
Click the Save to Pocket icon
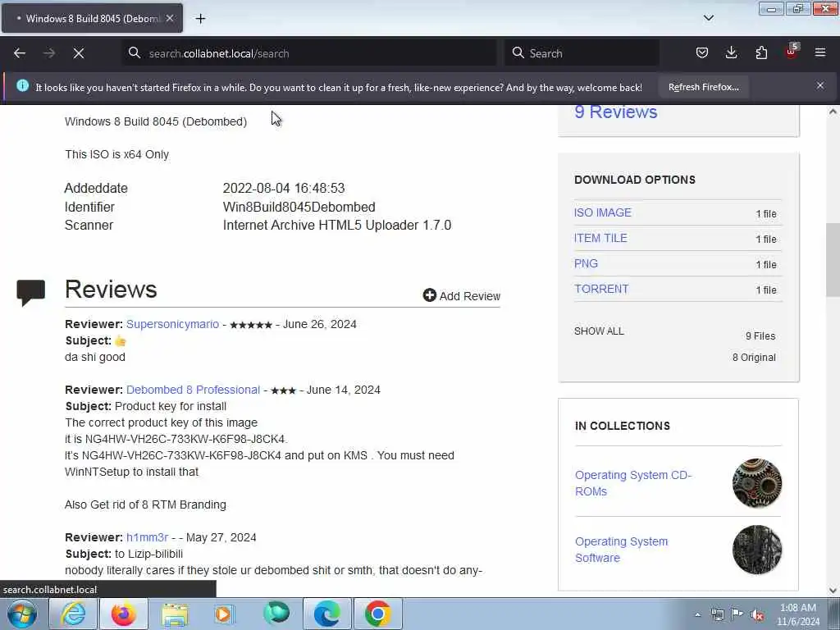point(702,52)
